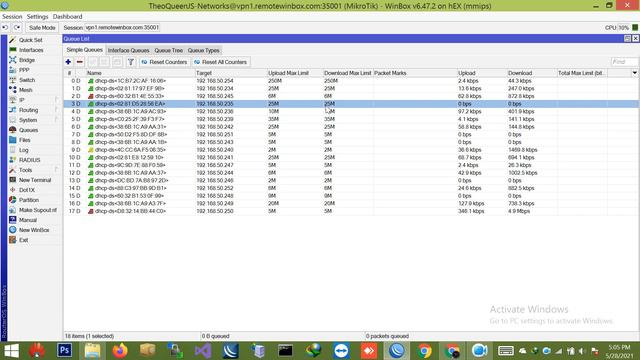Open Partition in the sidebar
The image size is (640, 360).
click(x=29, y=200)
